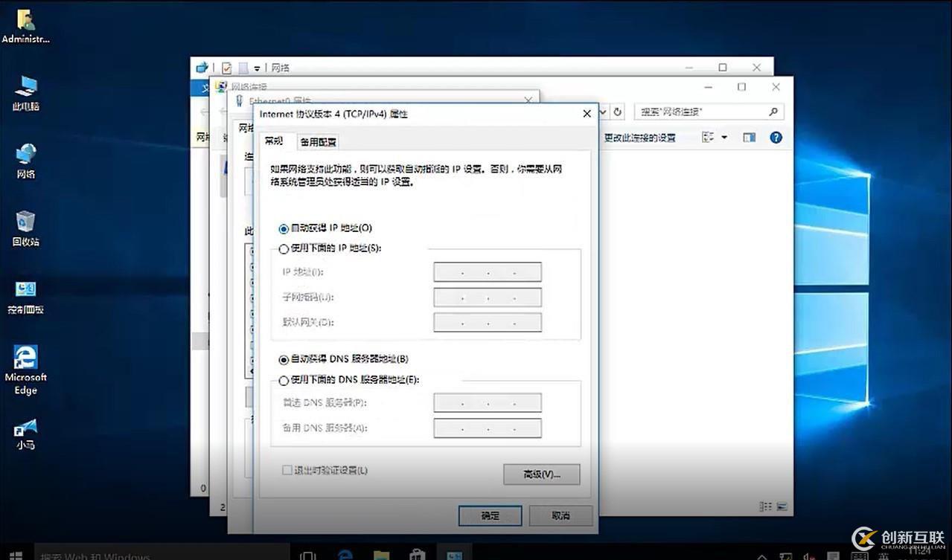Click the change view icon in 网络连接 toolbar
This screenshot has width=952, height=560.
click(708, 138)
